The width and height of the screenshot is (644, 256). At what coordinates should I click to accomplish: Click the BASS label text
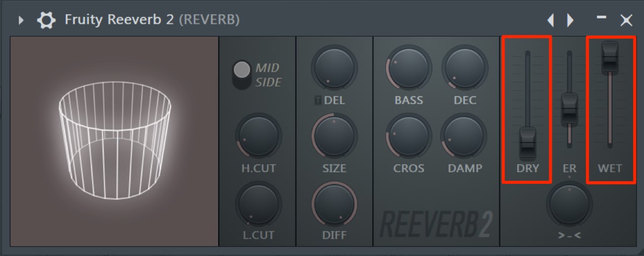[x=409, y=100]
